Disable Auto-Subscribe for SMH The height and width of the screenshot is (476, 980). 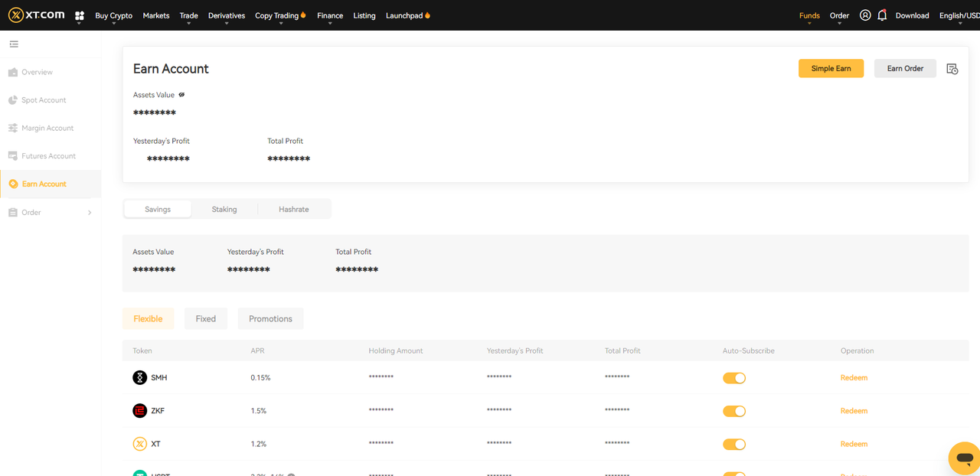click(733, 378)
